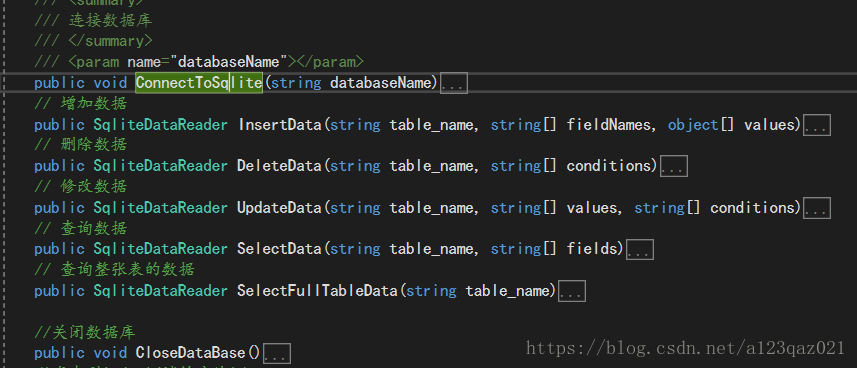Click the DeleteData method name

click(x=279, y=166)
